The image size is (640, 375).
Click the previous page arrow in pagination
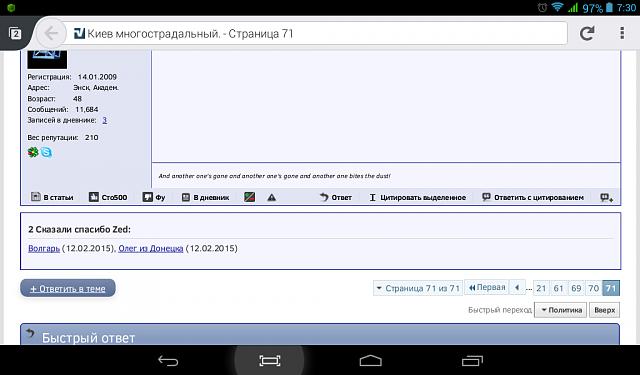pos(517,288)
